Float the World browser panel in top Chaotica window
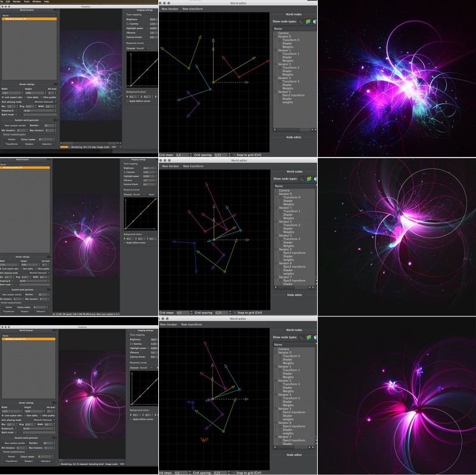The image size is (476, 475). coord(54,10)
